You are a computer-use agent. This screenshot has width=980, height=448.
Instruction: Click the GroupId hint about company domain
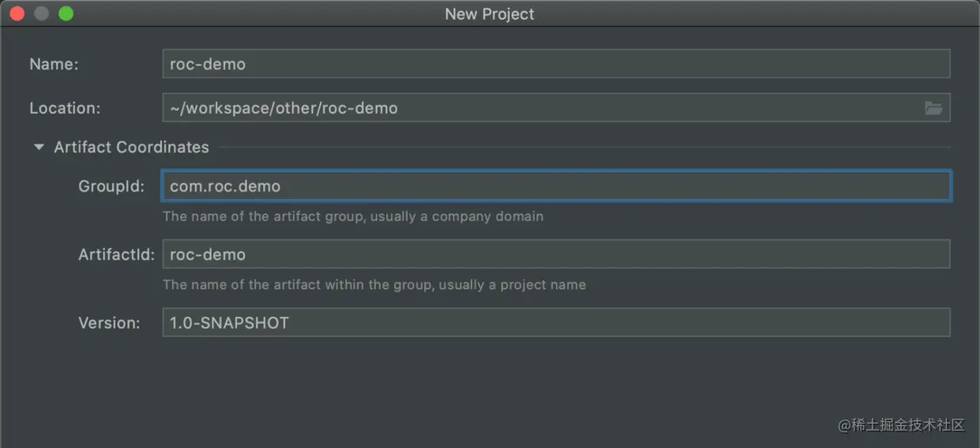pyautogui.click(x=352, y=216)
